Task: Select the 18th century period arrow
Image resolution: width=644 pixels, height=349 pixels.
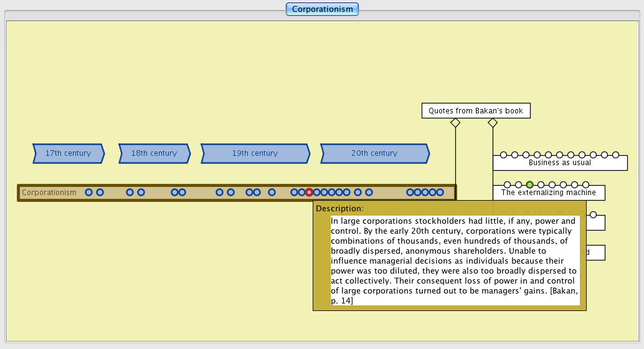Action: [x=154, y=153]
